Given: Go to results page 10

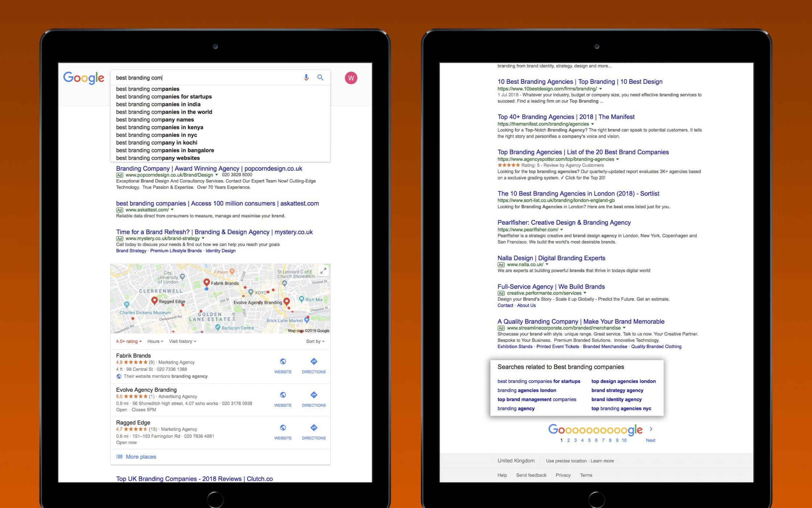Looking at the screenshot, I should pyautogui.click(x=624, y=441).
